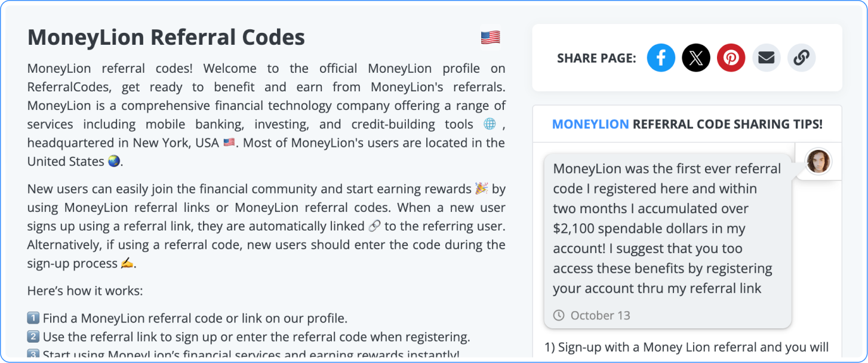Share the page via email
Viewport: 868px width, 363px height.
point(767,57)
